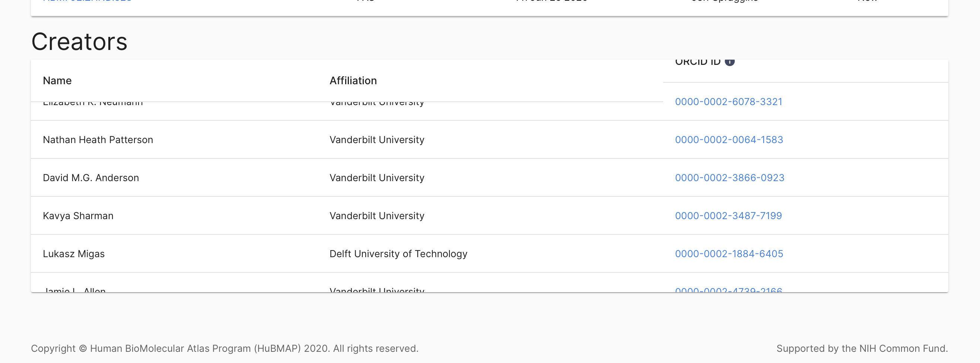980x363 pixels.
Task: Click Nathan Heath Patterson's name
Action: pyautogui.click(x=98, y=140)
